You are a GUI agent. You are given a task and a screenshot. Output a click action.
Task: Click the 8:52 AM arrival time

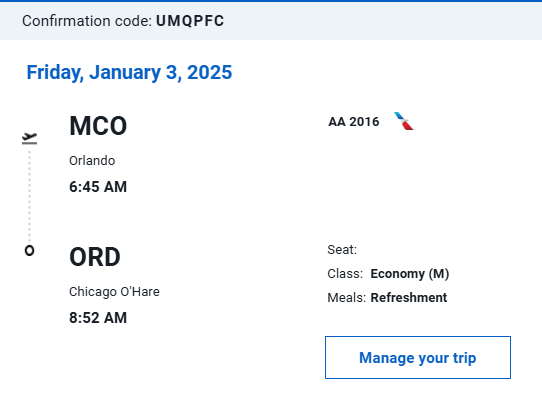(98, 318)
